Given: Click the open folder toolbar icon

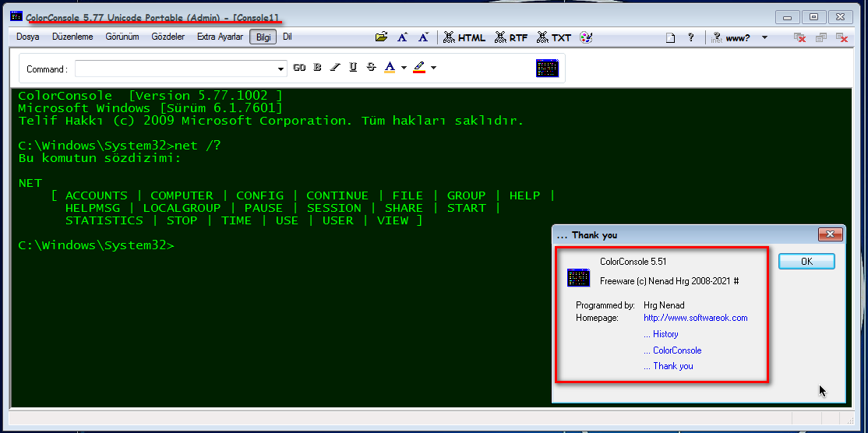Looking at the screenshot, I should (x=381, y=37).
